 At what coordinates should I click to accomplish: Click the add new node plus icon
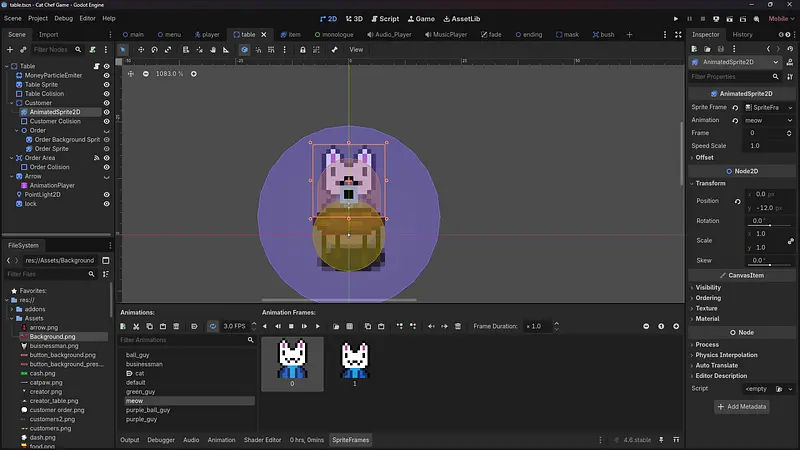point(9,49)
